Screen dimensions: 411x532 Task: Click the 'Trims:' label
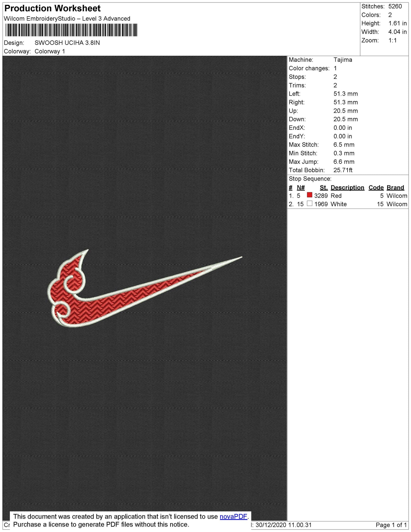pyautogui.click(x=297, y=85)
